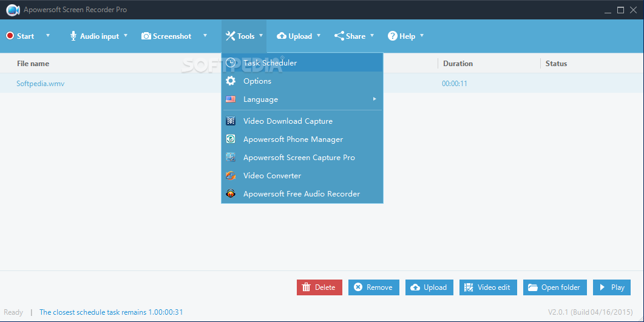Click the Remove button
The height and width of the screenshot is (322, 644).
pos(374,287)
